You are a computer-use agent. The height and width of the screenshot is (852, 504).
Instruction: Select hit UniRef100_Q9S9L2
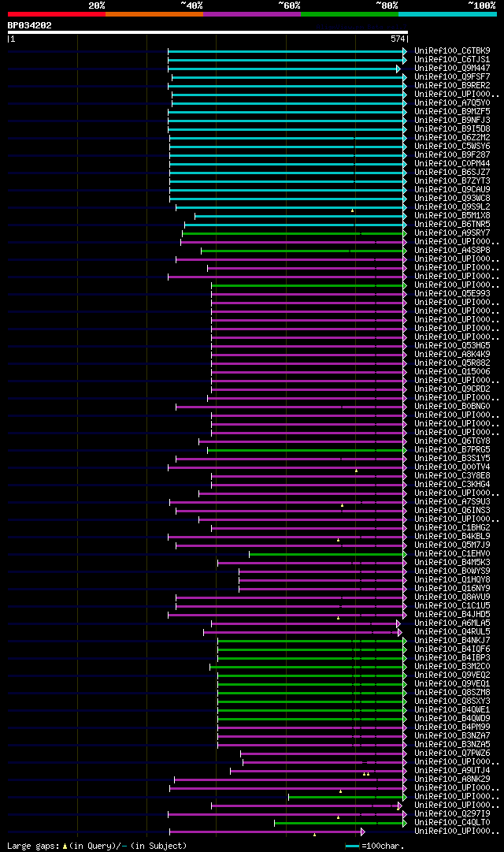coord(452,207)
